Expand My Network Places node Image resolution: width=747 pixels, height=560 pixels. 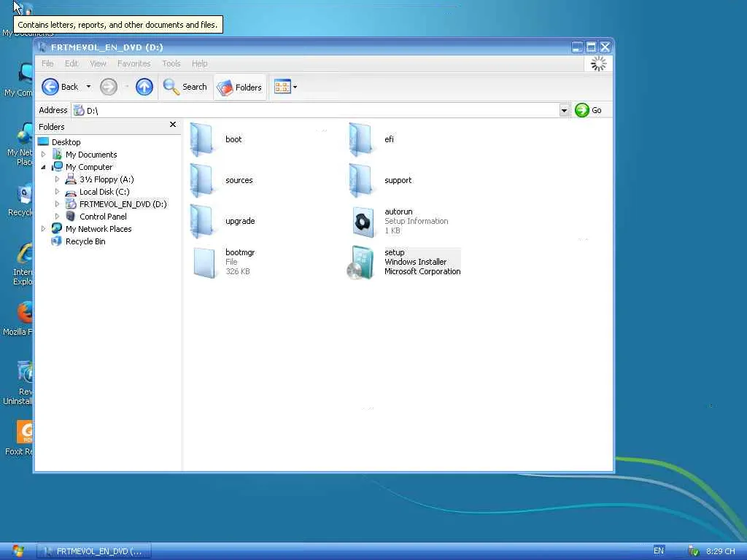coord(43,228)
